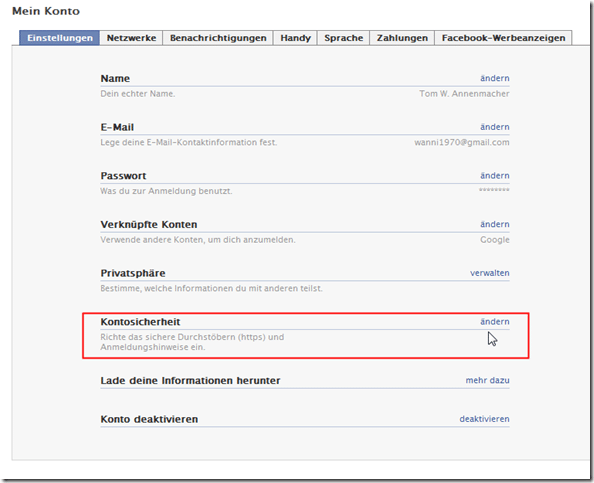The height and width of the screenshot is (483, 594).
Task: Click the 'Mein Konto' page title
Action: click(46, 11)
